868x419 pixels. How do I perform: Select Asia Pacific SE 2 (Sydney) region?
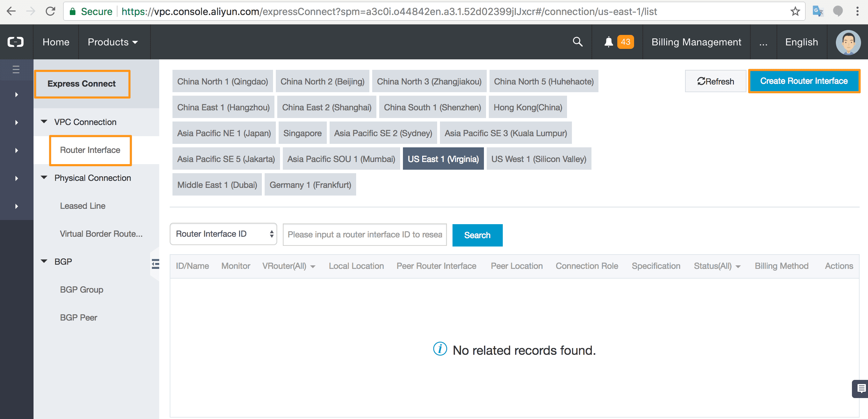(x=383, y=133)
